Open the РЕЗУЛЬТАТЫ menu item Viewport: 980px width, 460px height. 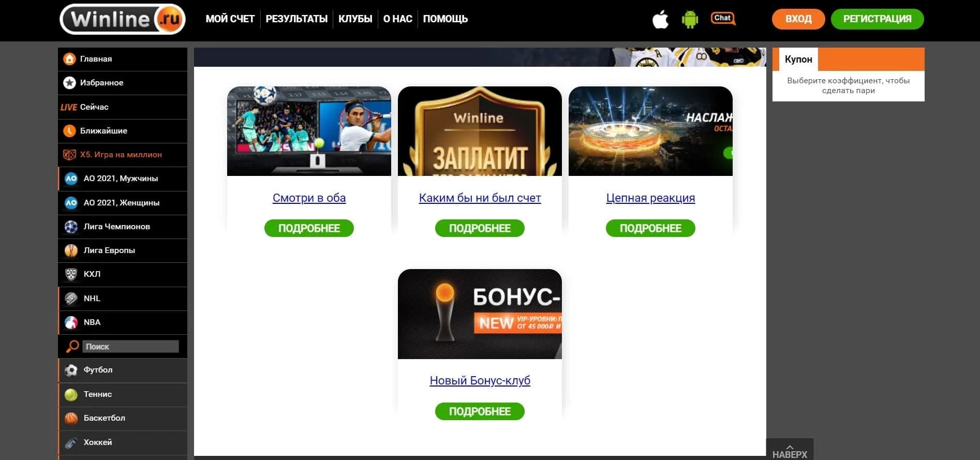point(296,19)
